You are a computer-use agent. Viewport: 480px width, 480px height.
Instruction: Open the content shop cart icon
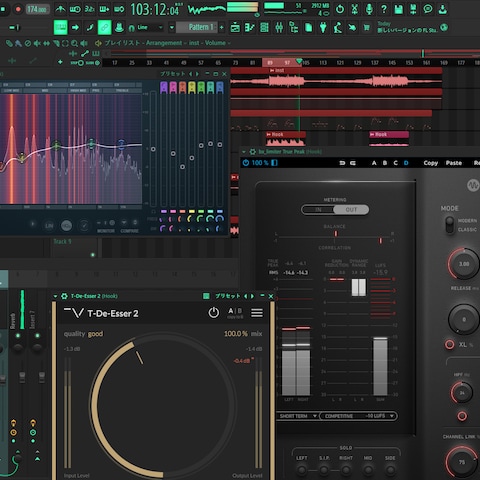[x=367, y=27]
